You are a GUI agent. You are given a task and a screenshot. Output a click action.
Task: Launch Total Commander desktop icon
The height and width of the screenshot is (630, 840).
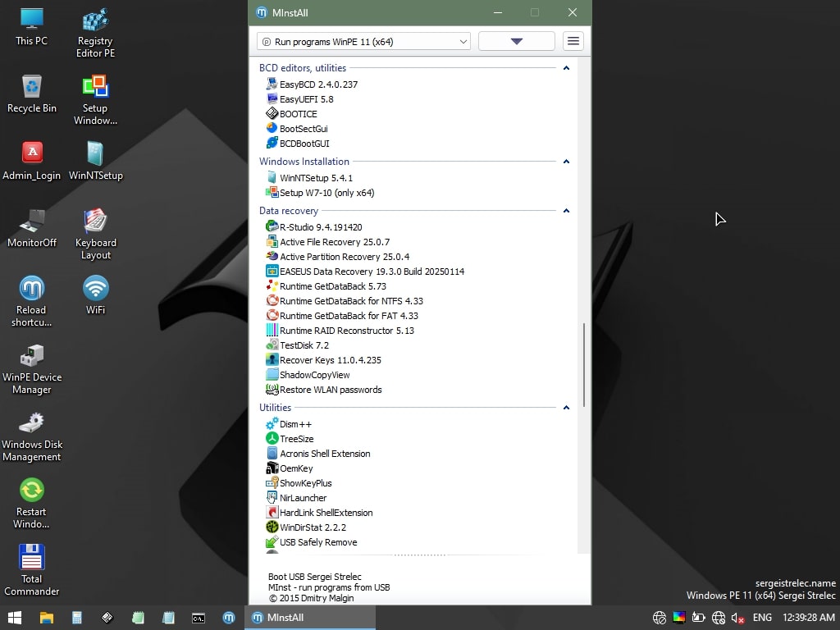32,571
